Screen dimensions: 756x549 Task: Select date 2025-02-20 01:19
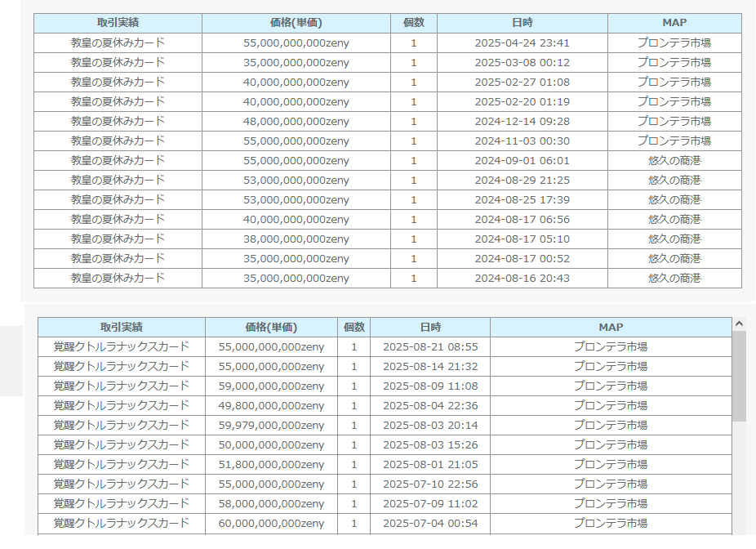click(523, 102)
